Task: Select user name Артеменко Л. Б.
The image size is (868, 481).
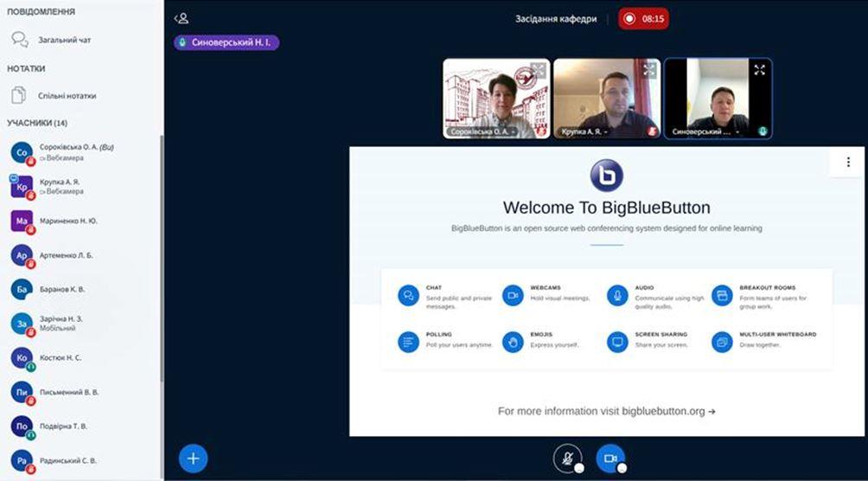Action: (x=67, y=255)
